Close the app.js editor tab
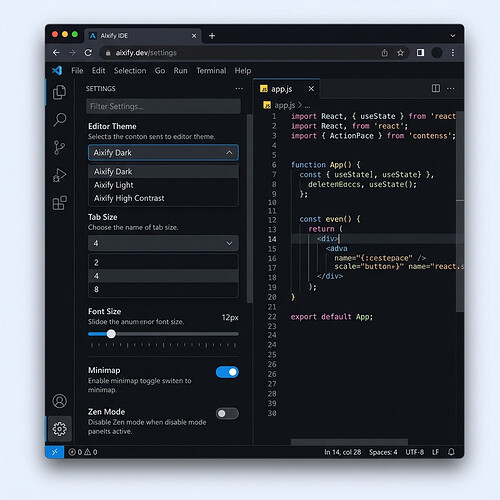This screenshot has width=500, height=500. pyautogui.click(x=311, y=89)
